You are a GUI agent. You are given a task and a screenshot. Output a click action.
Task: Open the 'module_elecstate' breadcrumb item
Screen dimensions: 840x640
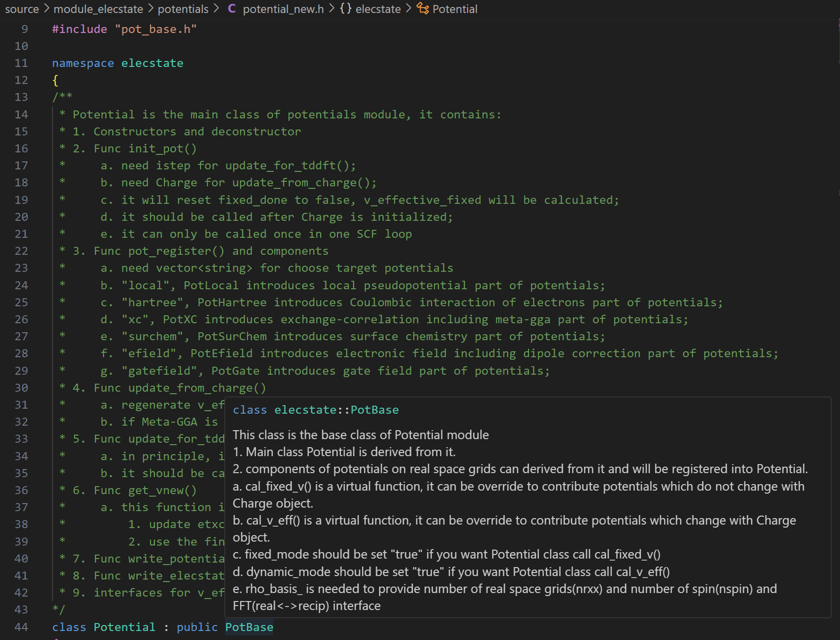point(98,9)
